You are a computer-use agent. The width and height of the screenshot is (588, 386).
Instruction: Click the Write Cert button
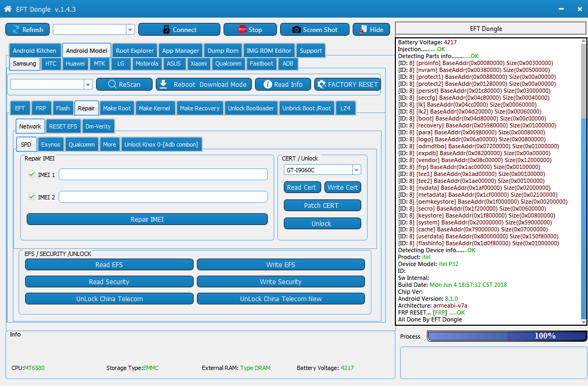point(343,187)
